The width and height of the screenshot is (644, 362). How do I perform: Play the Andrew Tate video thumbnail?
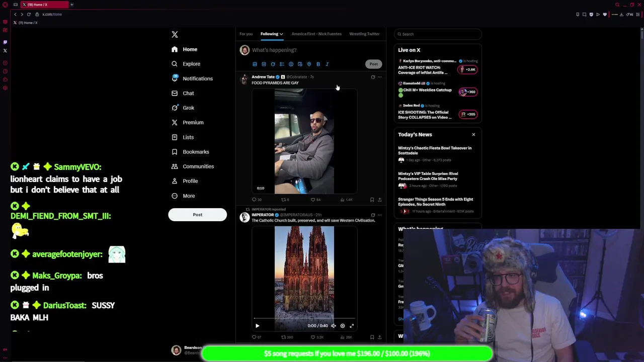(x=304, y=141)
